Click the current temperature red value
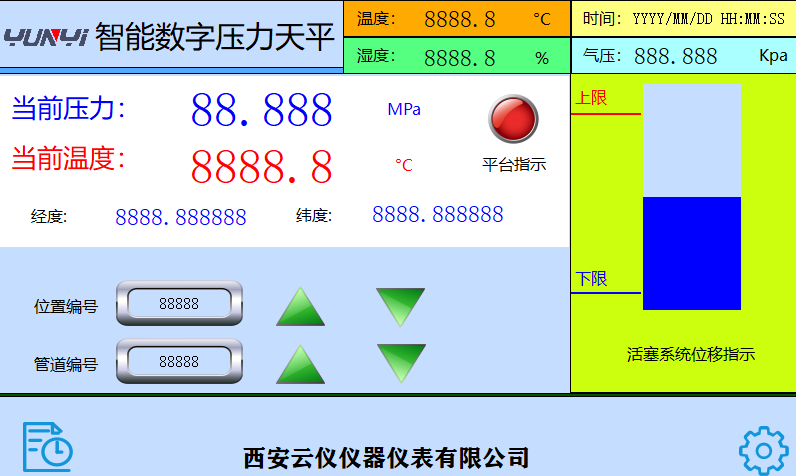The height and width of the screenshot is (476, 796). coord(261,166)
